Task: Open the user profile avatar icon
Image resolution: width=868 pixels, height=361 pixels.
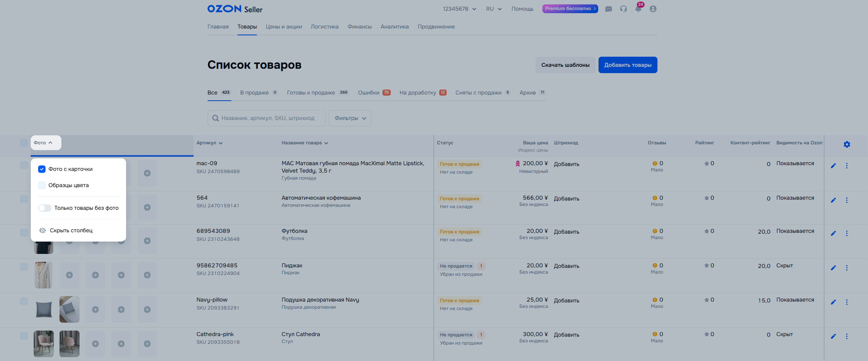Action: click(653, 9)
